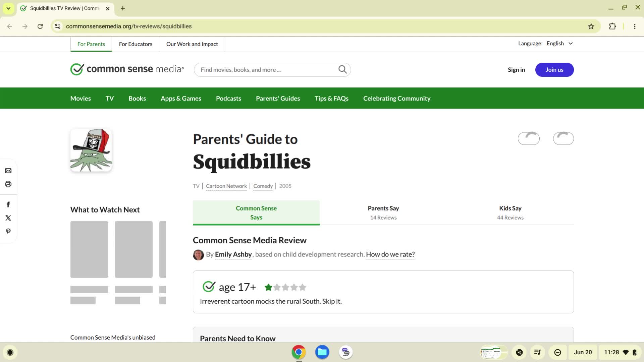Open Chrome's three-dot menu

635,26
